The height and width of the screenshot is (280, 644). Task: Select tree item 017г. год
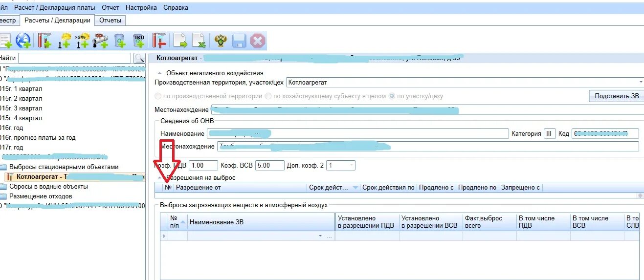tap(12, 148)
